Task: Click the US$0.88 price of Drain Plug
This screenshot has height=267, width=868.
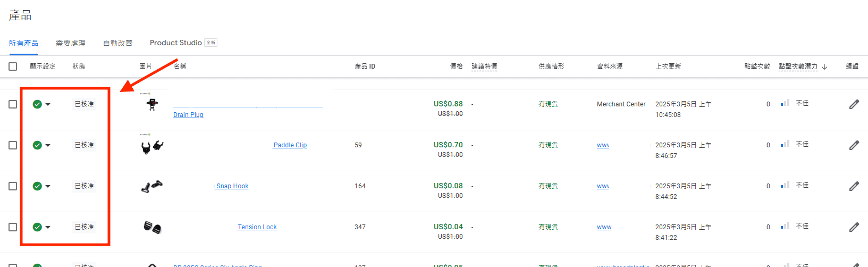Action: click(x=448, y=104)
